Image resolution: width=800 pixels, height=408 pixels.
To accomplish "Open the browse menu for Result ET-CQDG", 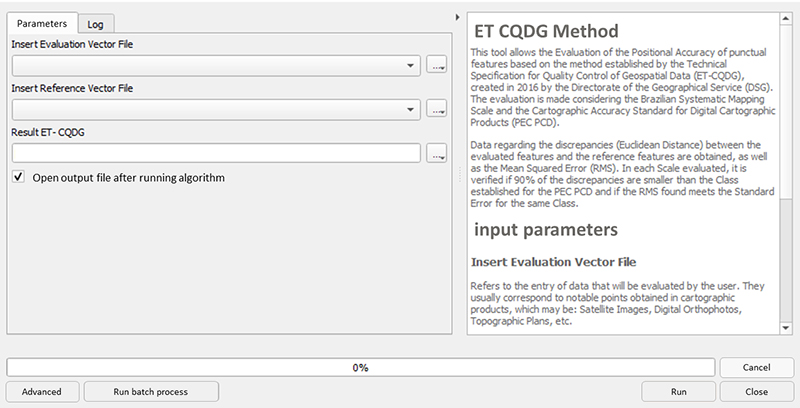I will tap(436, 153).
